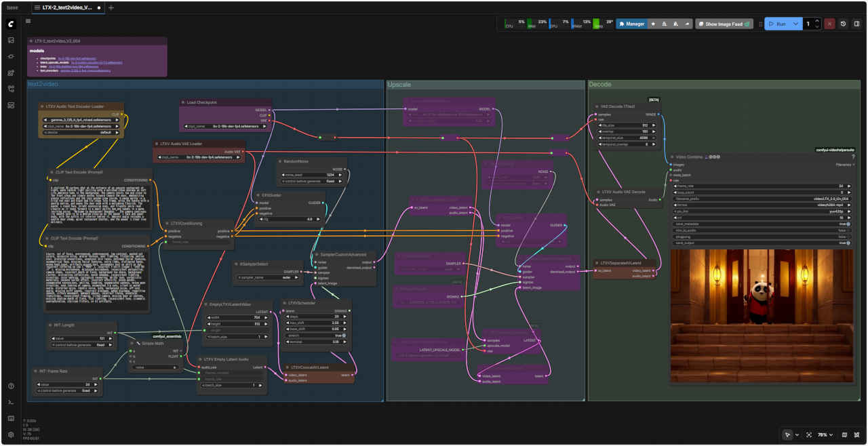Click the Manager button
The width and height of the screenshot is (868, 446).
tap(631, 24)
